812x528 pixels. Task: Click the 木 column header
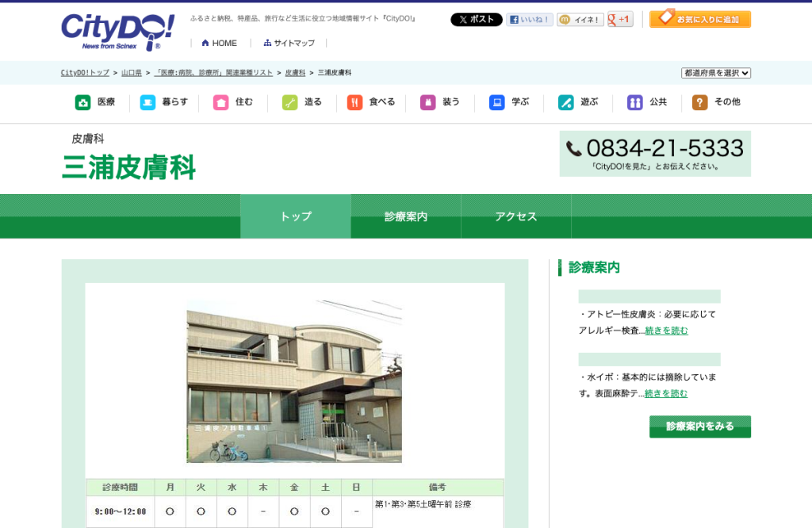[263, 487]
